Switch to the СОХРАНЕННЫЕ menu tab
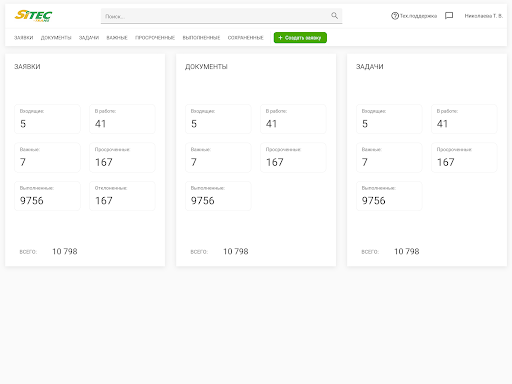 coord(245,38)
